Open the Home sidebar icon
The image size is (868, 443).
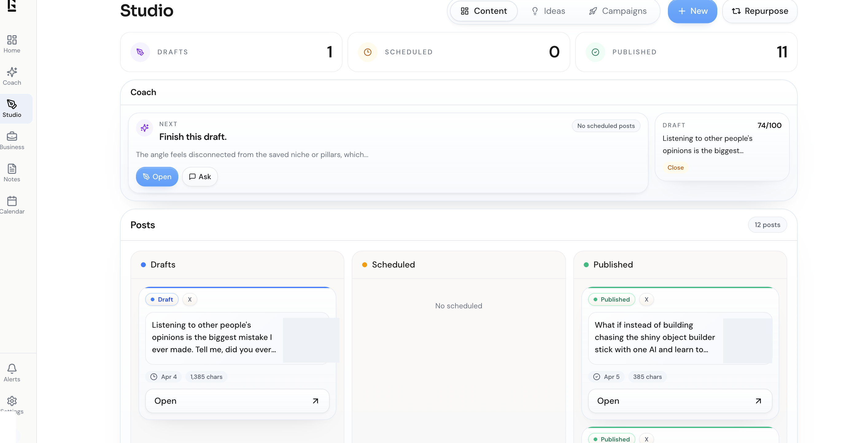12,40
